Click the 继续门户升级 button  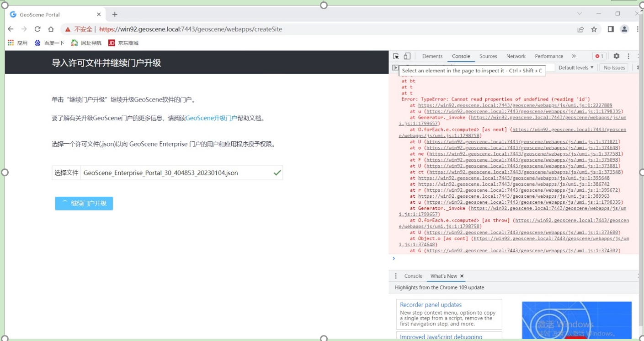84,204
